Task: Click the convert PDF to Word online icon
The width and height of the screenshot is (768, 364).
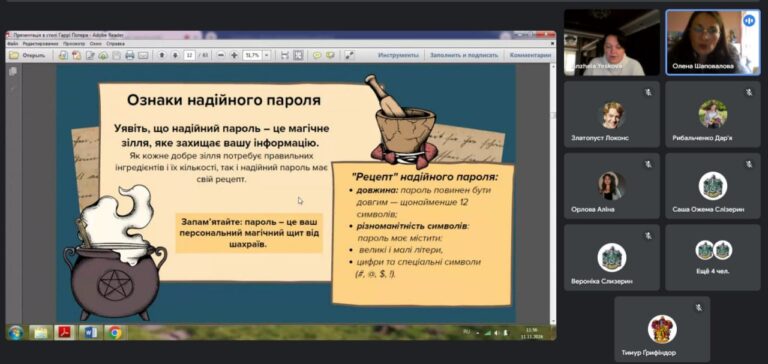Action: pos(63,55)
